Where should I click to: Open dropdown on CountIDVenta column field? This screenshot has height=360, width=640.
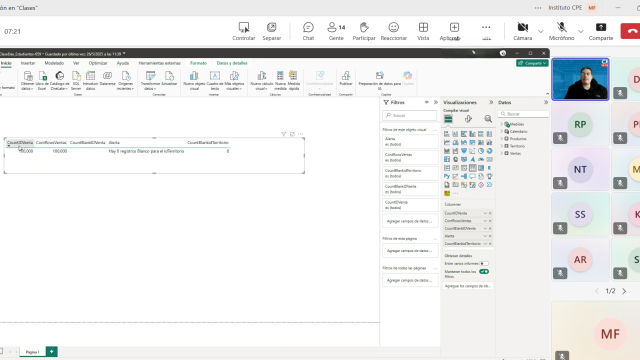(x=485, y=213)
